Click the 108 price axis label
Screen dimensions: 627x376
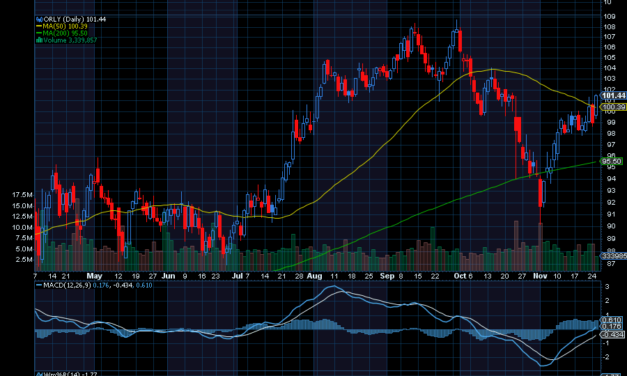point(609,27)
